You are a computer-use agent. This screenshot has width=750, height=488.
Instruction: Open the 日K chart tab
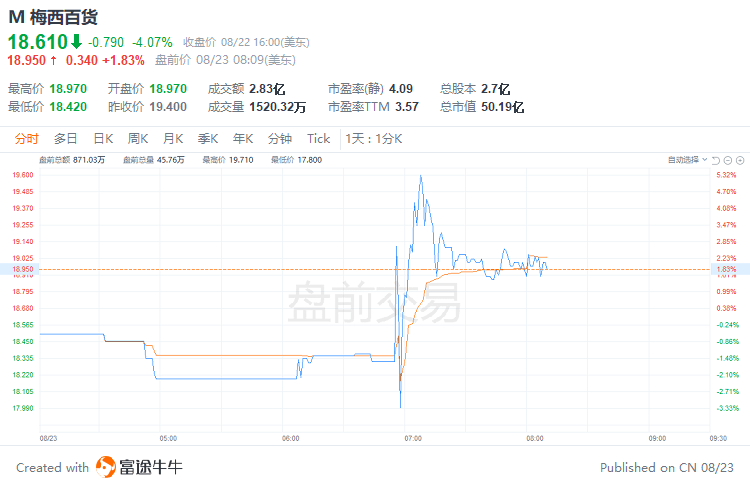[103, 139]
